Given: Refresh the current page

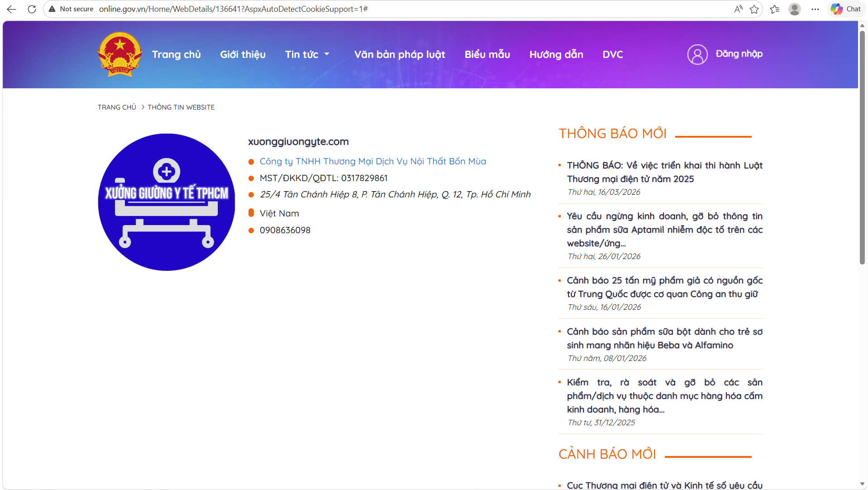Looking at the screenshot, I should [x=32, y=9].
